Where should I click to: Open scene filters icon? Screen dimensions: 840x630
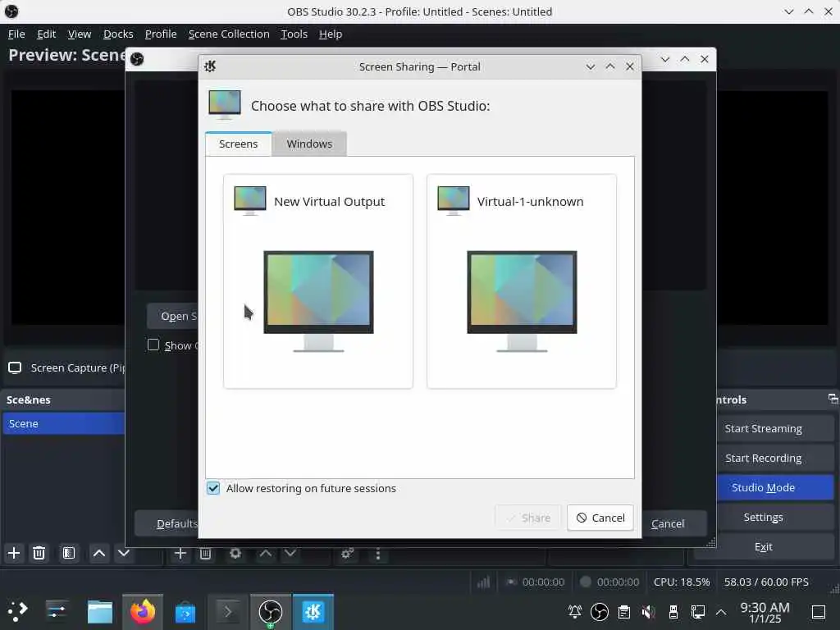coord(69,553)
